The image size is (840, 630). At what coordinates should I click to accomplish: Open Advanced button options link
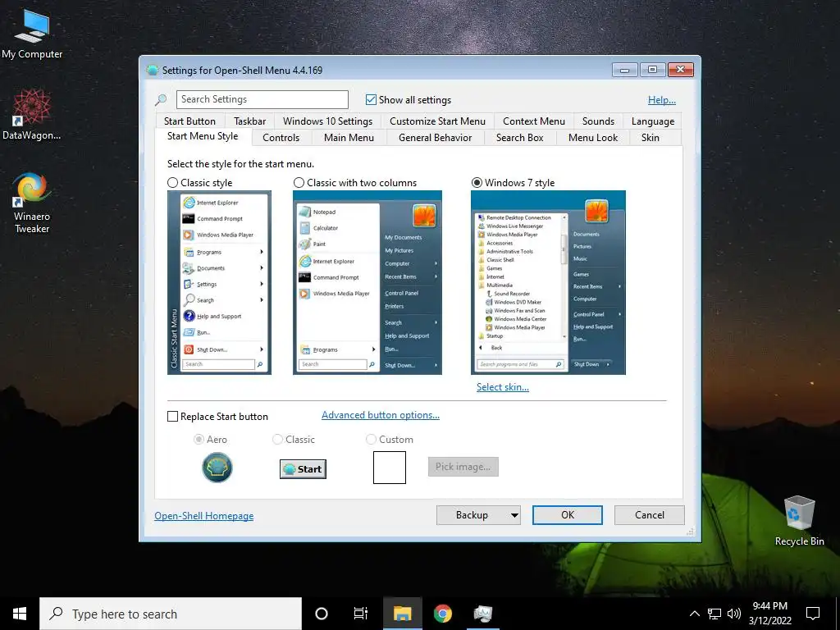pos(381,414)
